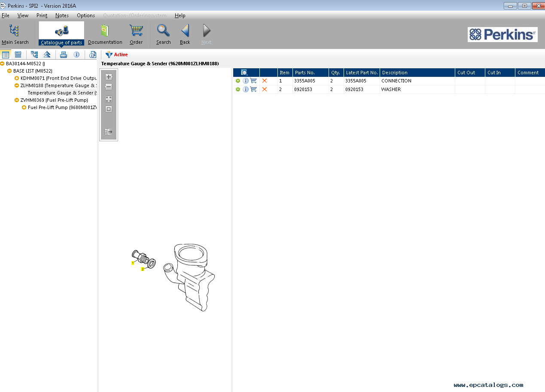Expand the KDHM0071 Front End Drive node
The height and width of the screenshot is (392, 545).
pyautogui.click(x=17, y=78)
